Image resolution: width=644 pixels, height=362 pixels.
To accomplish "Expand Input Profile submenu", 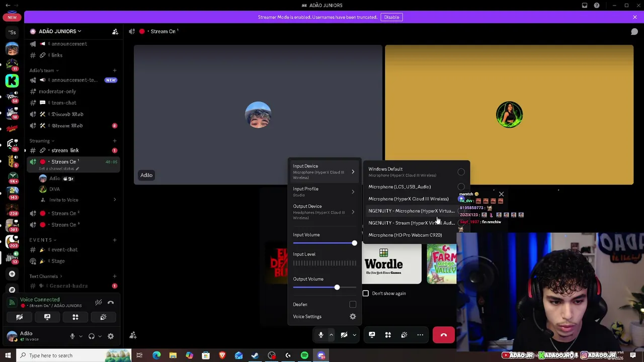I will pyautogui.click(x=325, y=192).
